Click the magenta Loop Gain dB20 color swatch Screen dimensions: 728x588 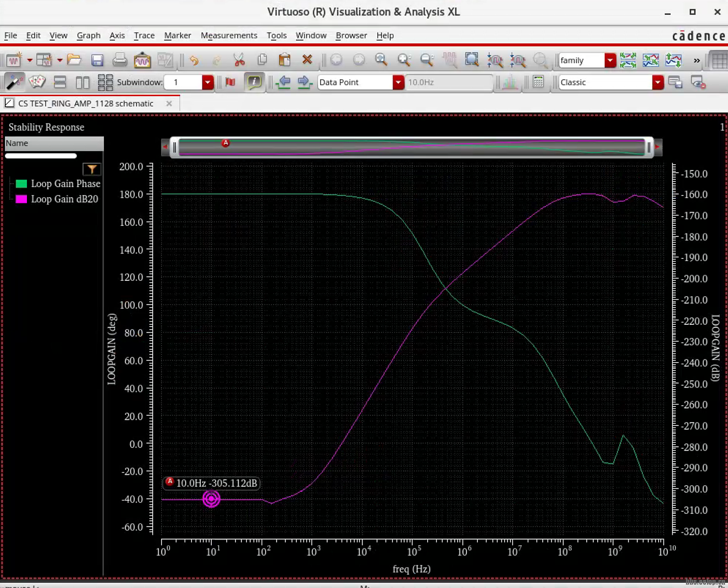(x=21, y=199)
